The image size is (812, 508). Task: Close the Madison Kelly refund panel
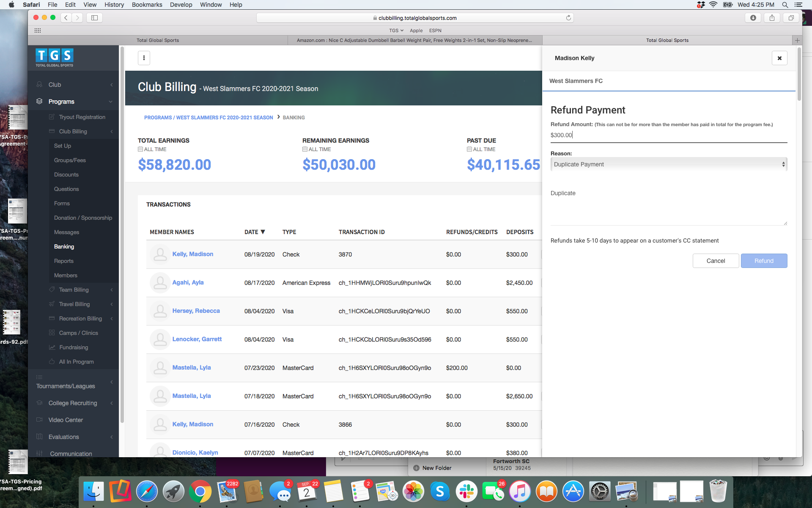coord(779,58)
